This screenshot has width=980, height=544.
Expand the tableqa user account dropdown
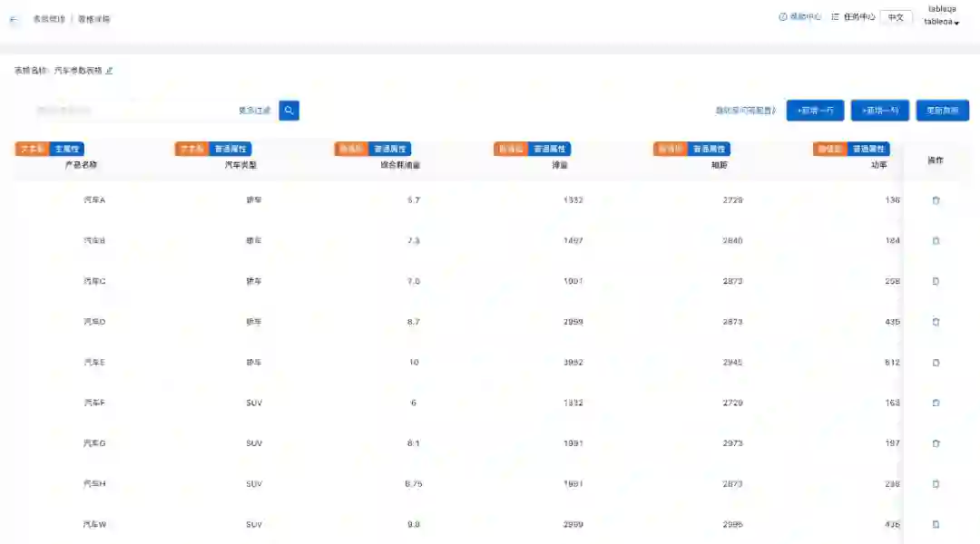942,22
